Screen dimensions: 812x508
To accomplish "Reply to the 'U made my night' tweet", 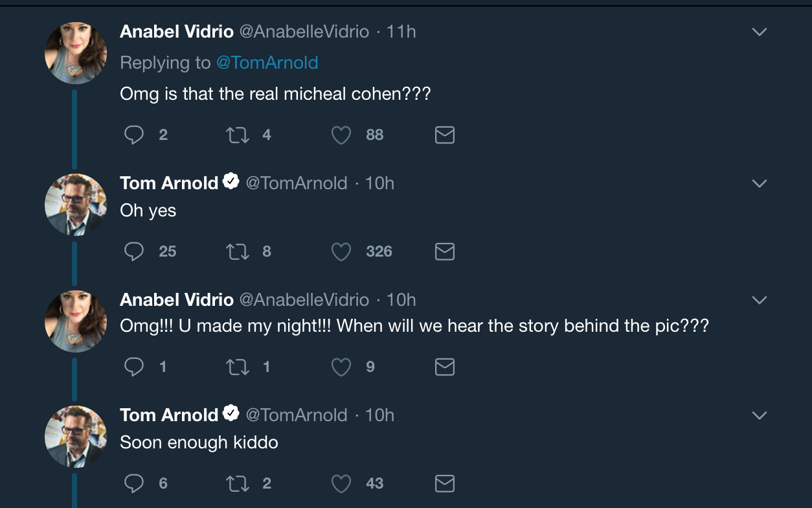I will click(134, 367).
